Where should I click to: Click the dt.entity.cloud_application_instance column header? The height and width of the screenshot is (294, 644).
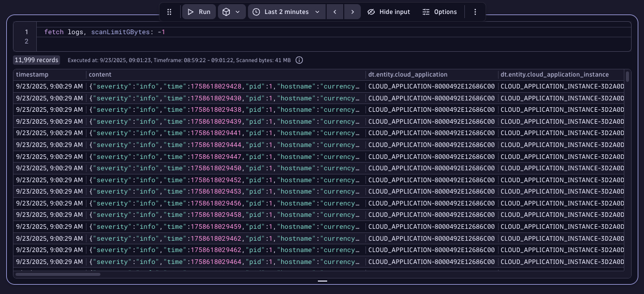click(554, 75)
